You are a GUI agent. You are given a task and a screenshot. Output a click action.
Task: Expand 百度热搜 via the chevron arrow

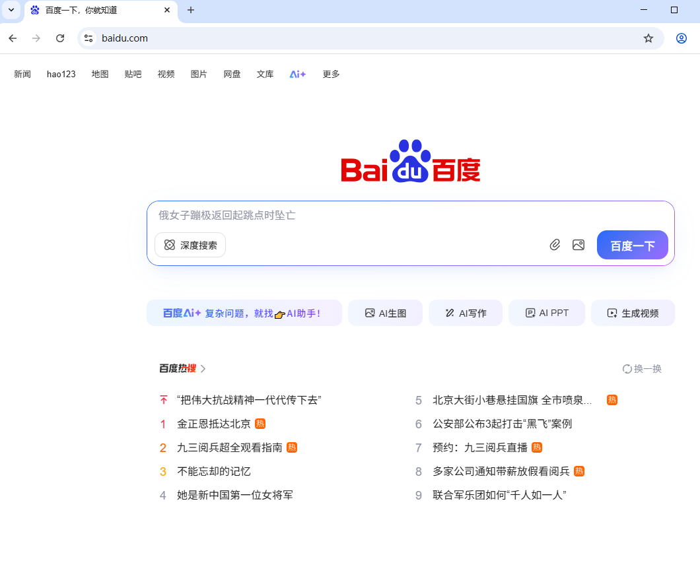click(203, 368)
